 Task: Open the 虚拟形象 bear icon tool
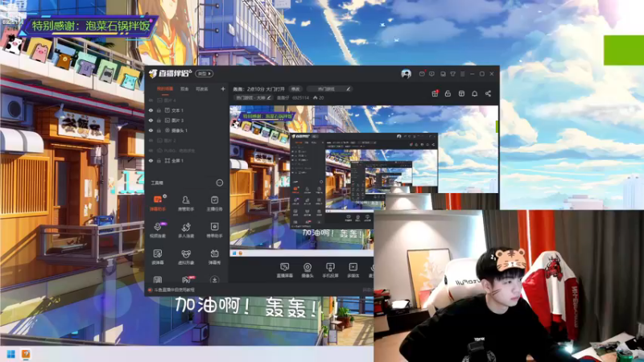186,257
